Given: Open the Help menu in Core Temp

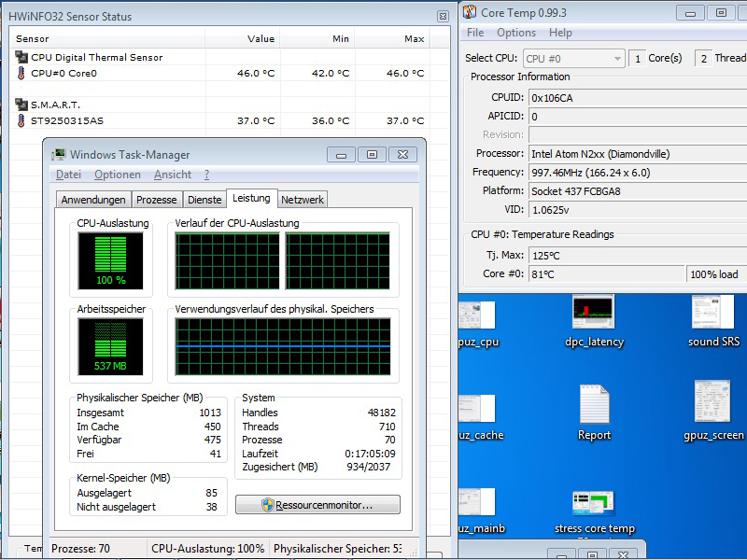Looking at the screenshot, I should coord(560,33).
